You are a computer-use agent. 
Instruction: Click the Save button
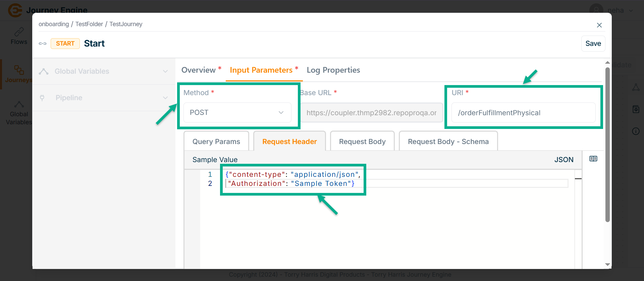593,44
